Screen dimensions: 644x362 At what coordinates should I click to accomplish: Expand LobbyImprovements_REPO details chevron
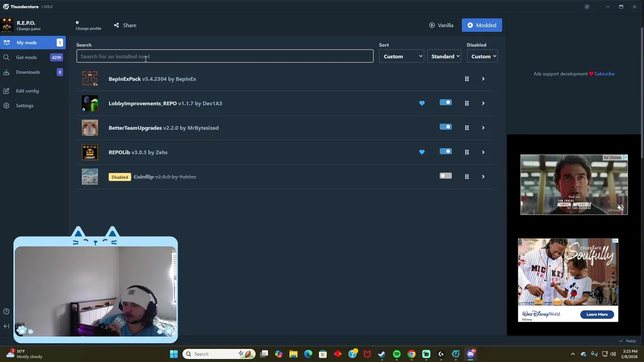483,103
